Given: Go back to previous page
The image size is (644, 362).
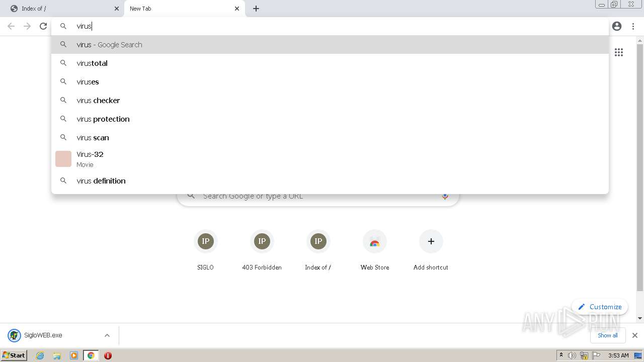Looking at the screenshot, I should [11, 26].
